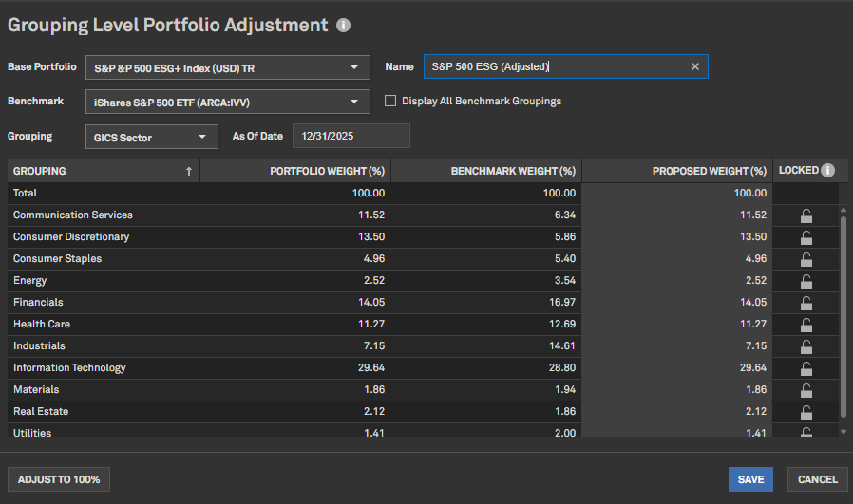The width and height of the screenshot is (853, 504).
Task: Enable Display All Benchmark Groupings checkbox
Action: click(390, 101)
